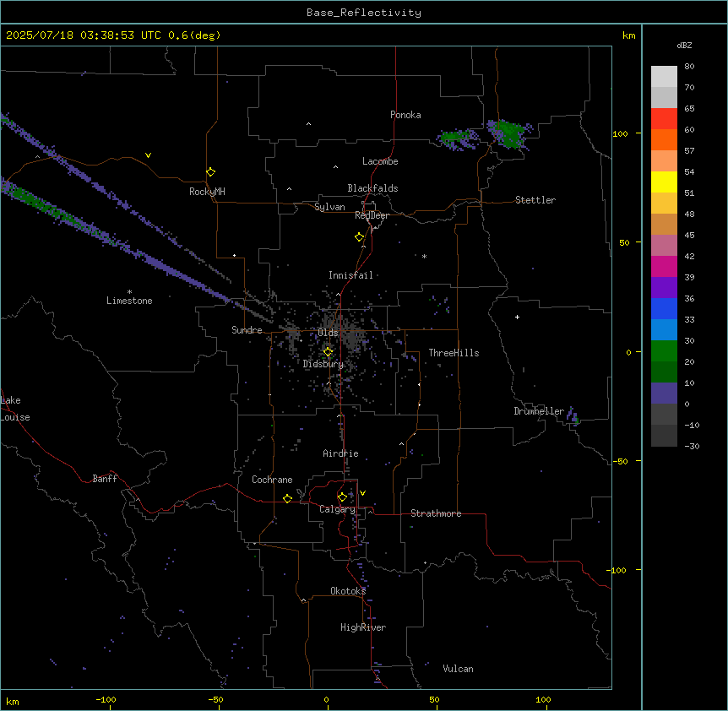
Task: Click the asterisk marker east of RedDeer
Action: tap(424, 256)
